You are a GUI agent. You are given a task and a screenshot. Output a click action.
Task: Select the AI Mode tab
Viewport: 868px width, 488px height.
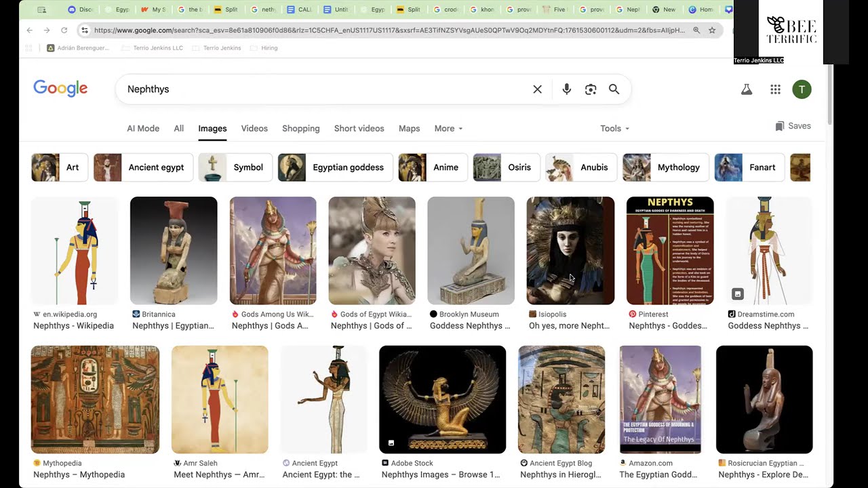[x=143, y=129]
